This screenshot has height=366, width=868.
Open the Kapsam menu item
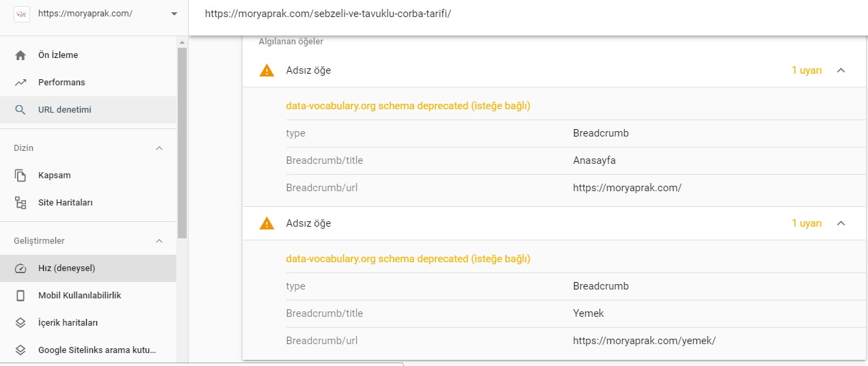point(88,175)
